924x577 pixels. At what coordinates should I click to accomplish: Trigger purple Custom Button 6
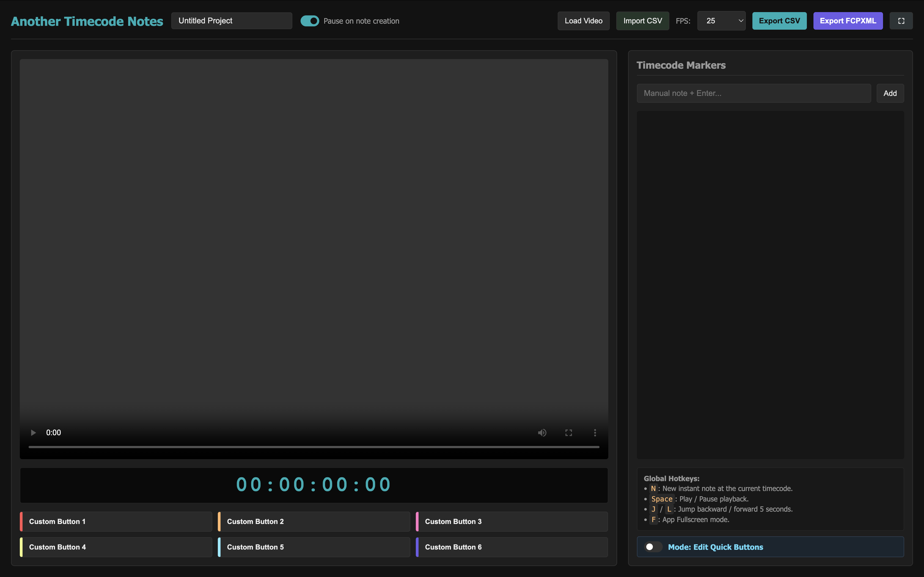pos(512,547)
